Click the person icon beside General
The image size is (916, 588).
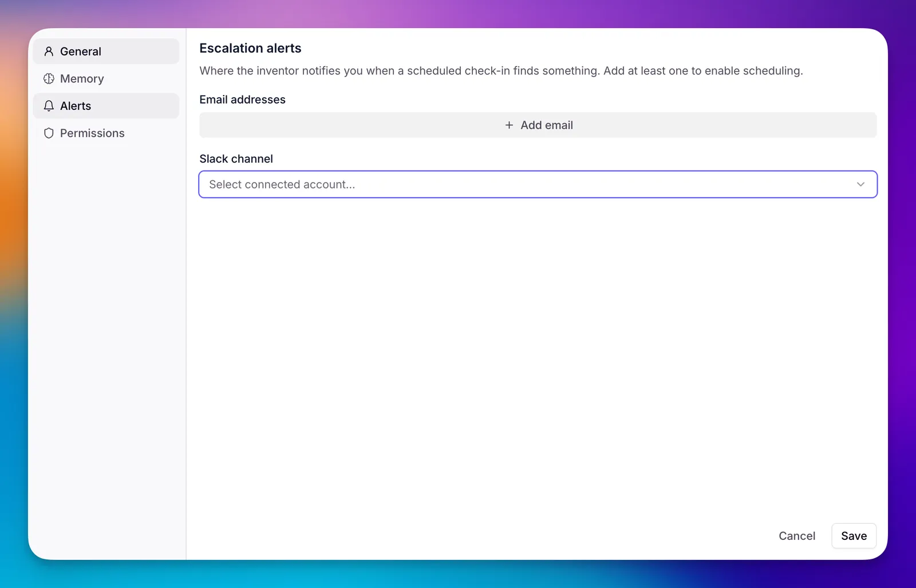pos(49,52)
